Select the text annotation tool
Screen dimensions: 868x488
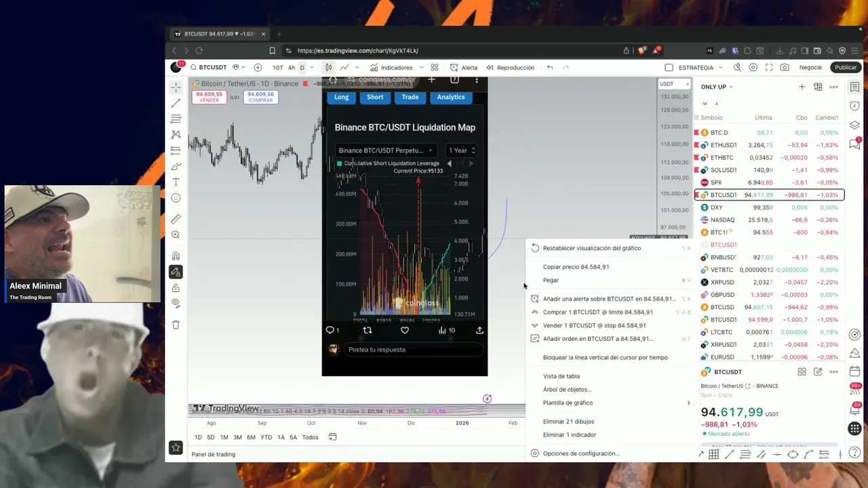(x=176, y=182)
